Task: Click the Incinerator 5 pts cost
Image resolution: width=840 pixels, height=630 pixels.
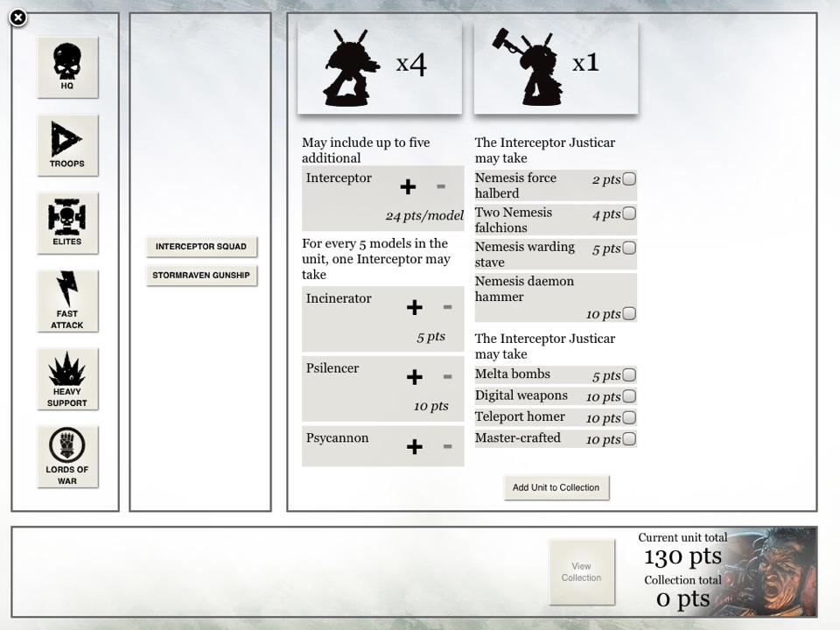Action: (430, 336)
